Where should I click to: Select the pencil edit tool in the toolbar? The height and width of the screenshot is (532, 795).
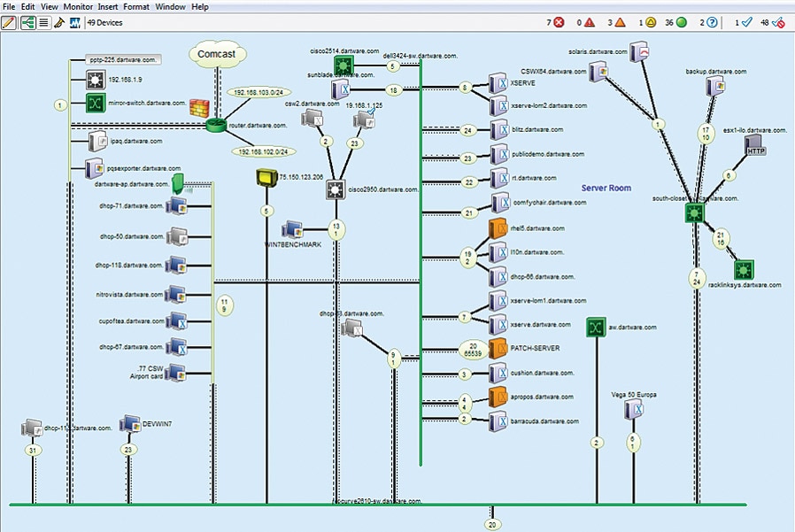point(8,23)
